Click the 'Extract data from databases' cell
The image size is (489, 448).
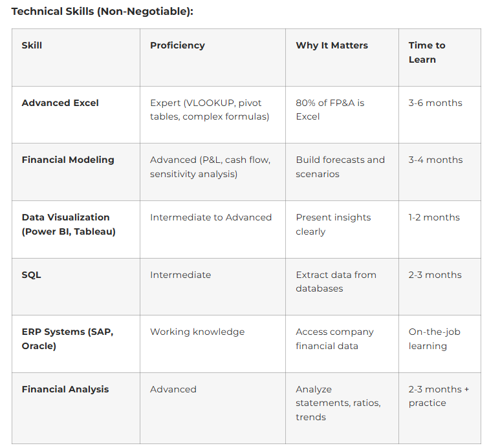336,282
